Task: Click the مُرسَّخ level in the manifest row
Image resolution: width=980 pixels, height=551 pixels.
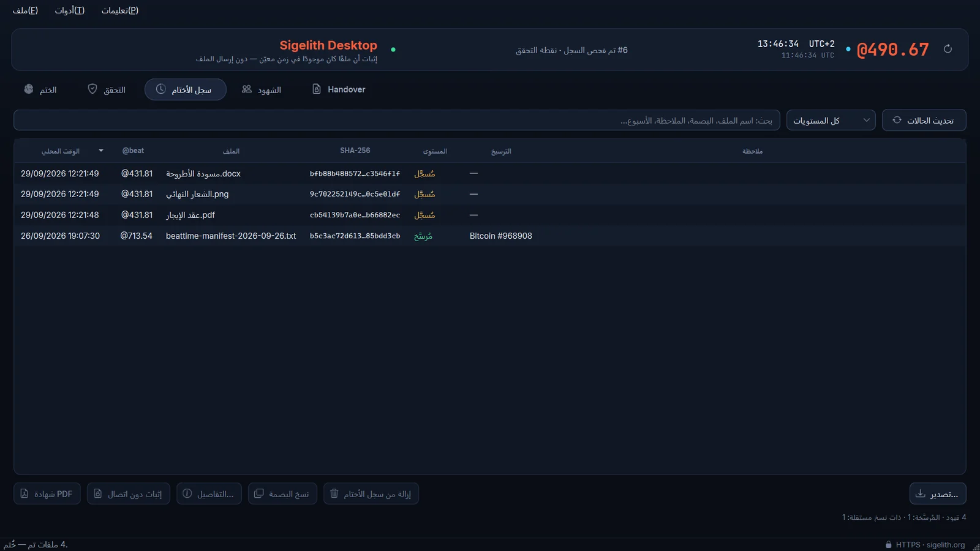Action: click(x=423, y=236)
